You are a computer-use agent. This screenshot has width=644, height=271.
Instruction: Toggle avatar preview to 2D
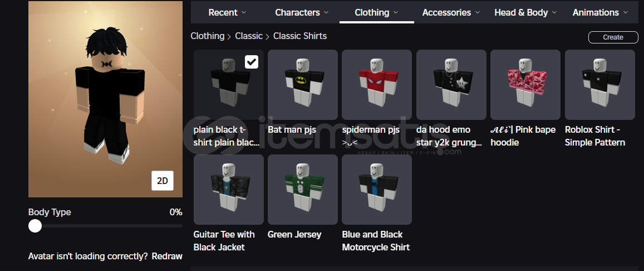coord(162,181)
